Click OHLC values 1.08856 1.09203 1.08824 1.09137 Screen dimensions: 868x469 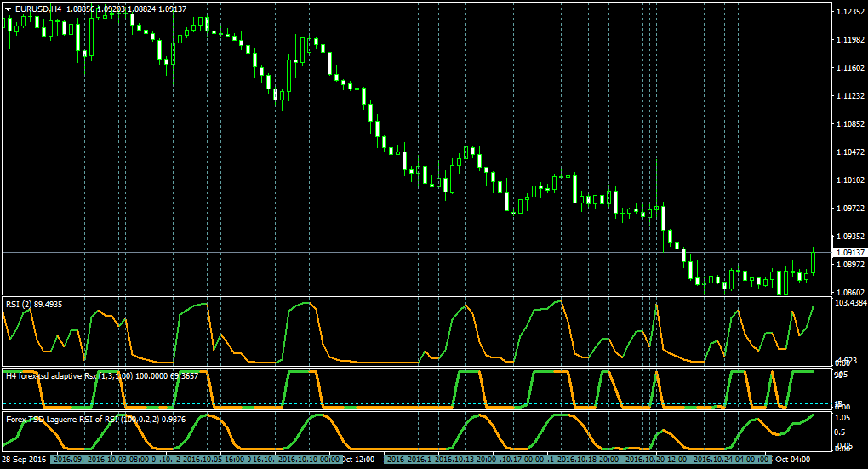tap(126, 9)
